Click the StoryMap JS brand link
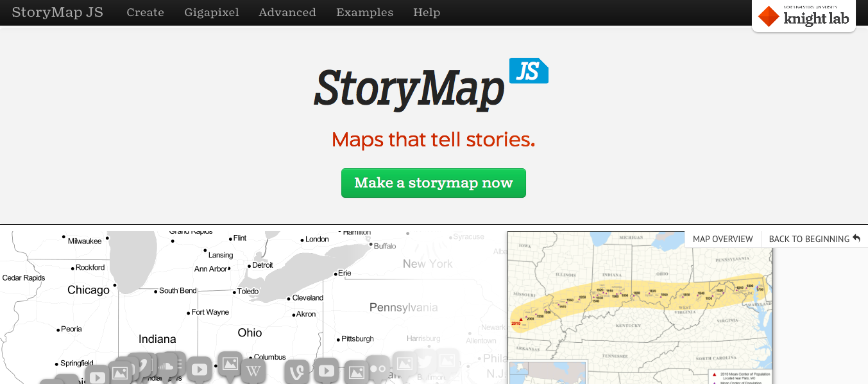The width and height of the screenshot is (868, 384). [x=58, y=12]
